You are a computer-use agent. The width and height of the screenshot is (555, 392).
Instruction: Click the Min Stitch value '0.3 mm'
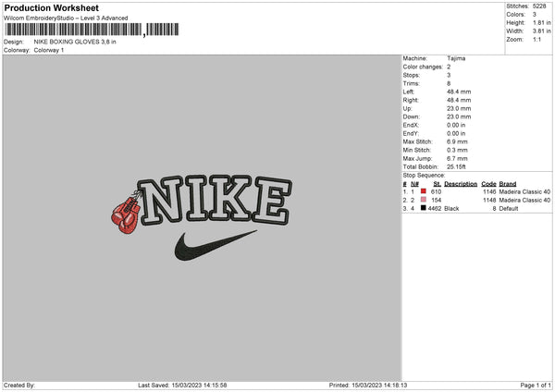tap(457, 150)
